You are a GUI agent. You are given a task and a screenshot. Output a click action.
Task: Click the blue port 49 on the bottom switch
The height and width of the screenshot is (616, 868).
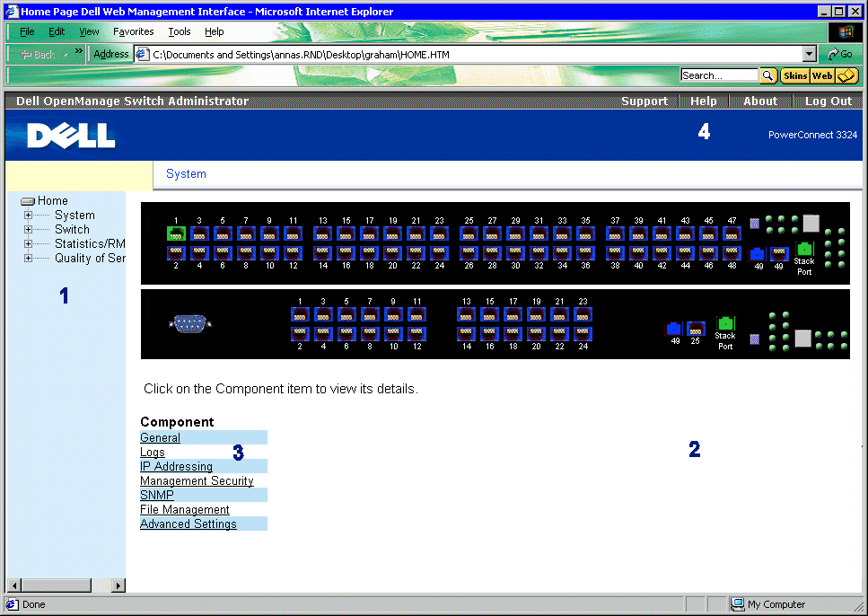click(x=674, y=329)
